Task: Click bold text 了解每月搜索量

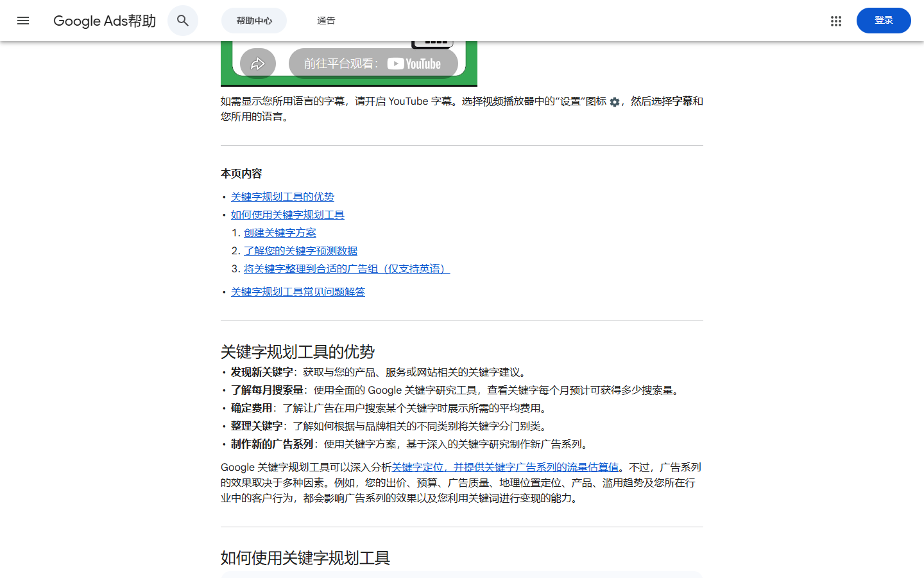Action: (x=267, y=390)
